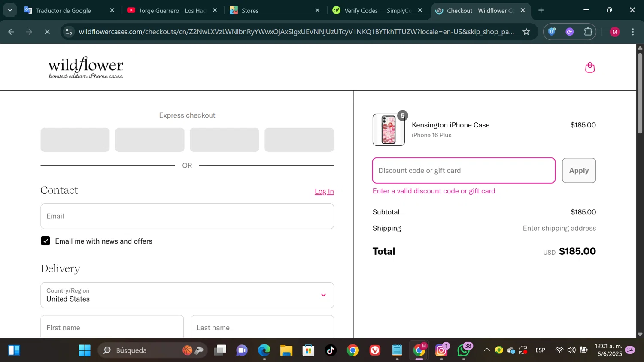This screenshot has width=644, height=362.
Task: Open the shield extension icon
Action: 552,32
